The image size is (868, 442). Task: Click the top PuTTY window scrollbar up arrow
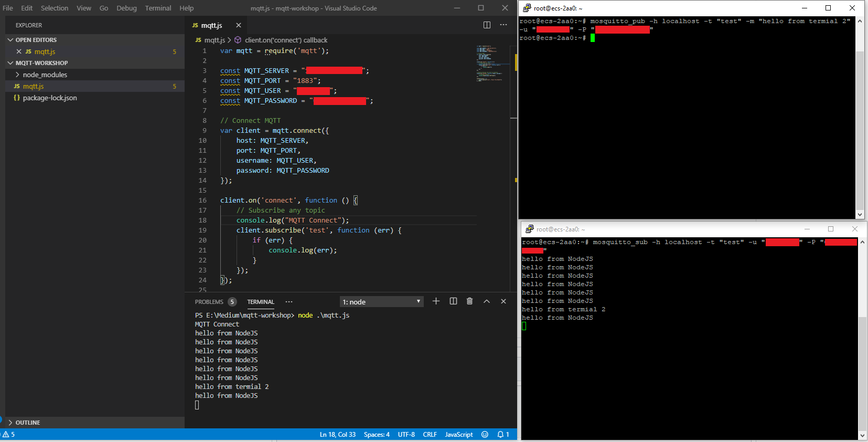click(860, 21)
